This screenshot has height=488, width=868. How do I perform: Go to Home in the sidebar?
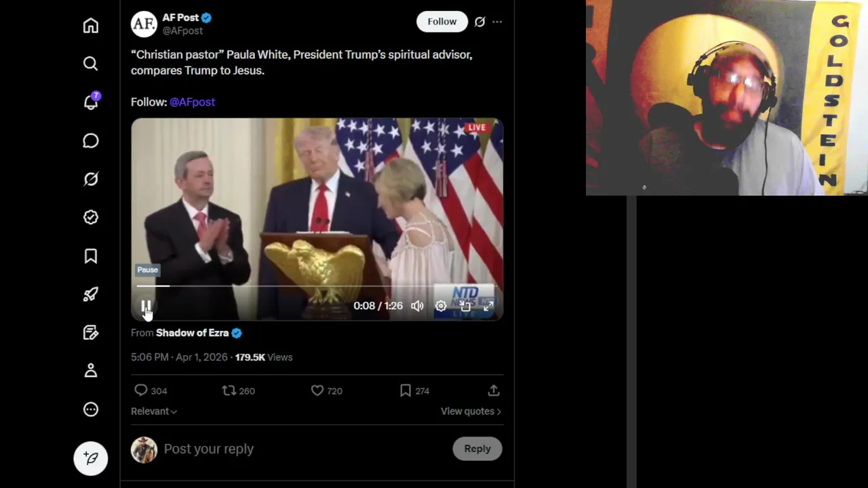[x=91, y=26]
